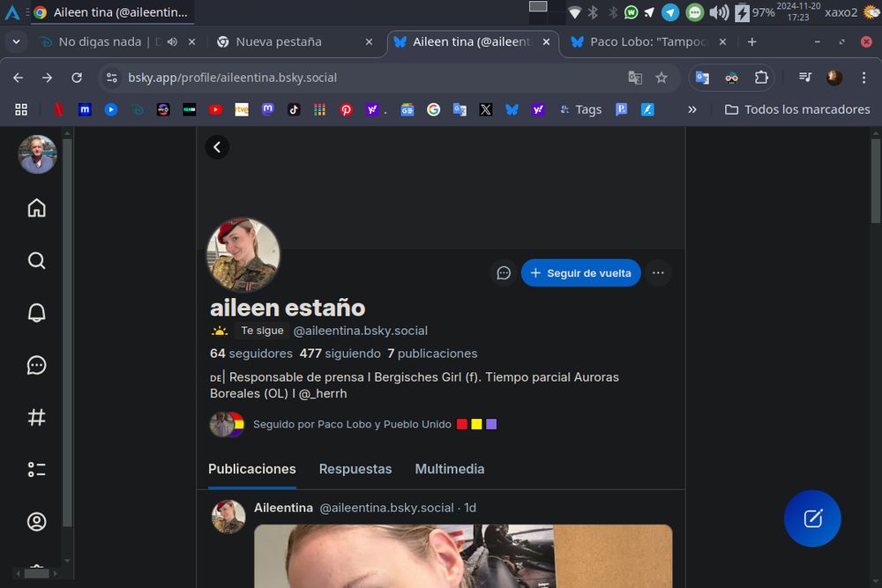Viewport: 882px width, 588px height.
Task: Show hidden bookmarks with the double chevron
Action: (x=691, y=109)
